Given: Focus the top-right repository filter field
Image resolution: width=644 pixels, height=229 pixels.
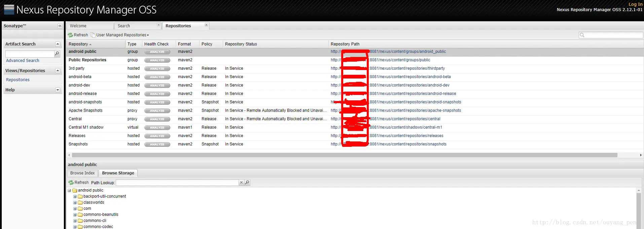Looking at the screenshot, I should click(x=614, y=35).
